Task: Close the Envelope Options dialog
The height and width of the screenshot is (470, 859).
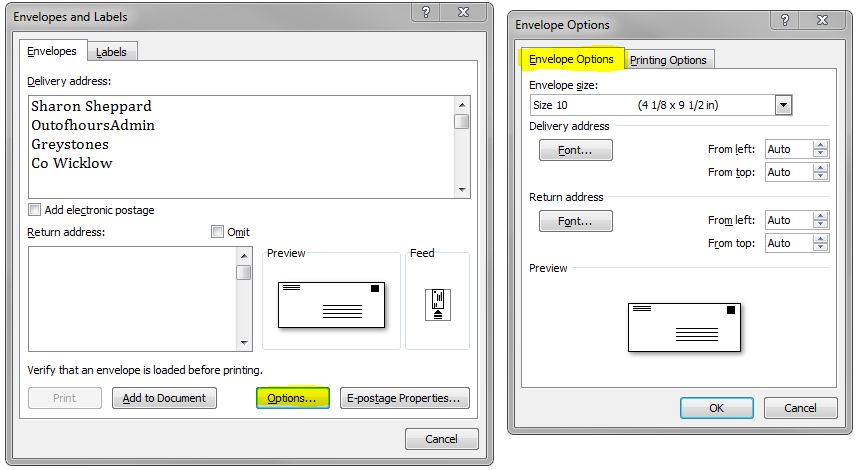Action: [822, 20]
